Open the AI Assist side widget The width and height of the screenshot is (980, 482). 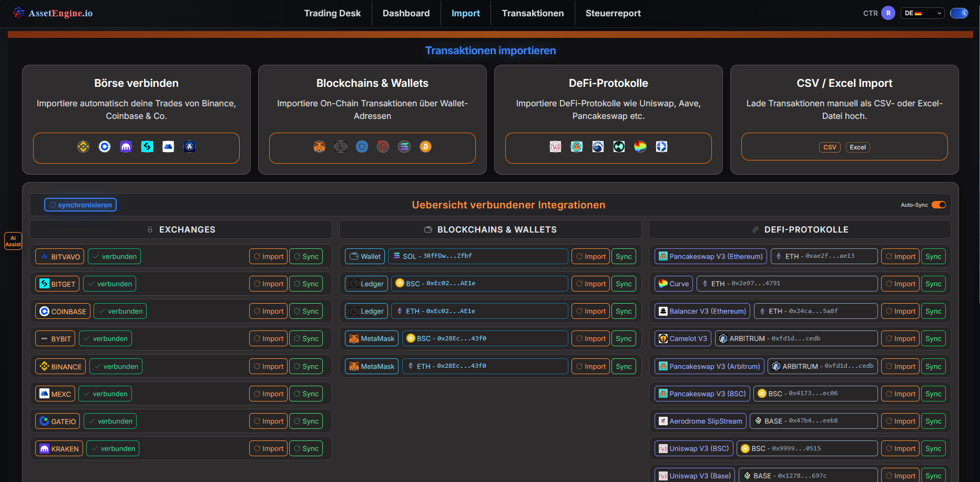tap(13, 241)
